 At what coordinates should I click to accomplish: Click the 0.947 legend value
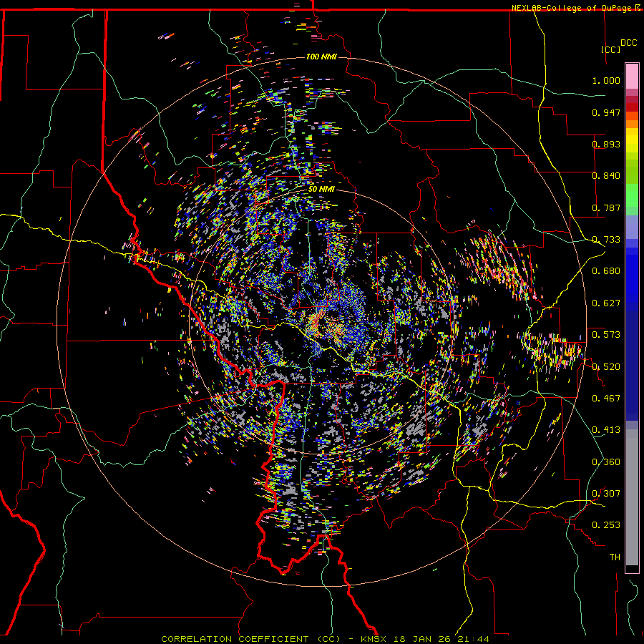tap(606, 112)
